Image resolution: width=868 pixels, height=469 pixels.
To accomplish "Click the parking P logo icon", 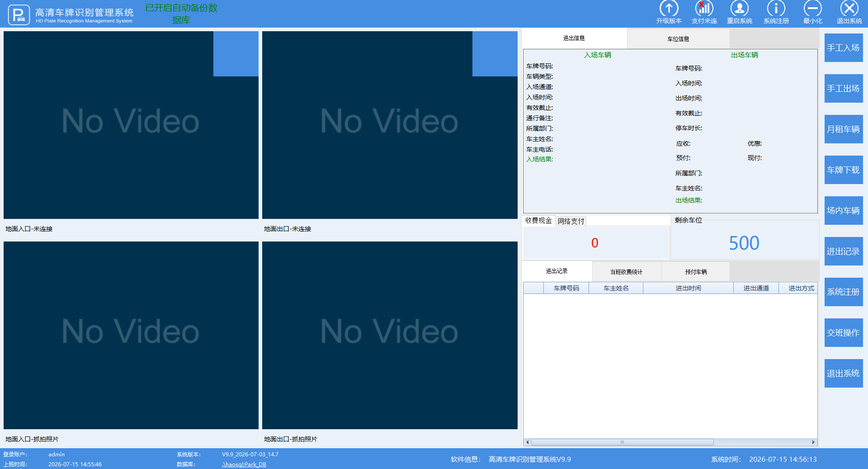I will point(19,15).
